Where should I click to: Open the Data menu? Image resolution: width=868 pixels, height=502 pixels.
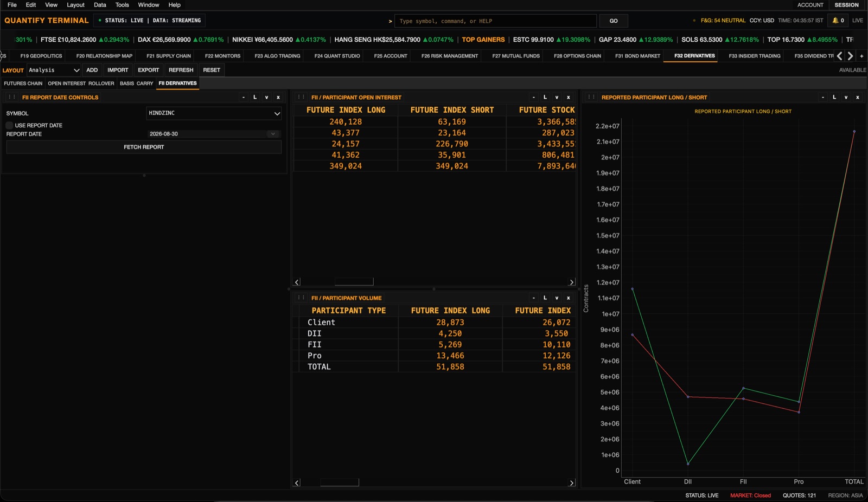click(x=100, y=5)
